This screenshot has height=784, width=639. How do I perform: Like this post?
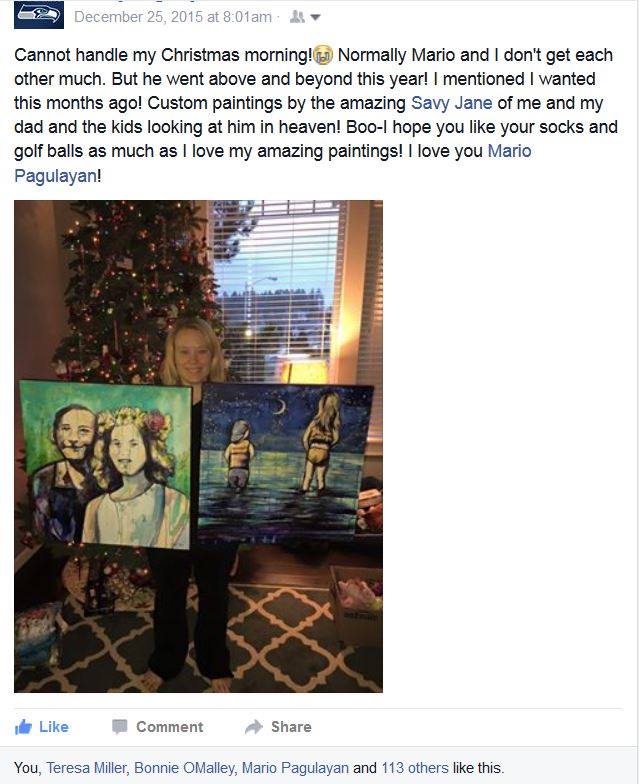[x=42, y=726]
